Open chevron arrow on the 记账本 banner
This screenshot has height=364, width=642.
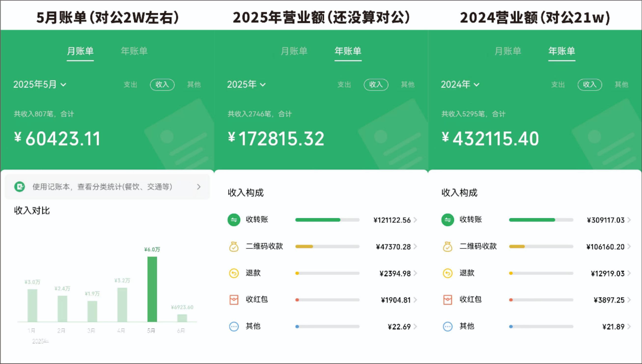pos(199,187)
